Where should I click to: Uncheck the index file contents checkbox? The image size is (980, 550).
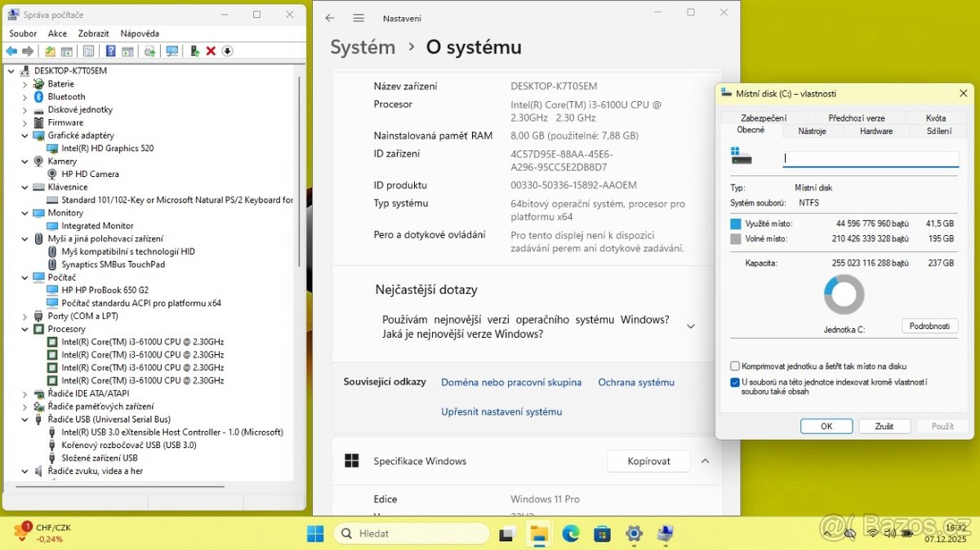click(x=735, y=382)
